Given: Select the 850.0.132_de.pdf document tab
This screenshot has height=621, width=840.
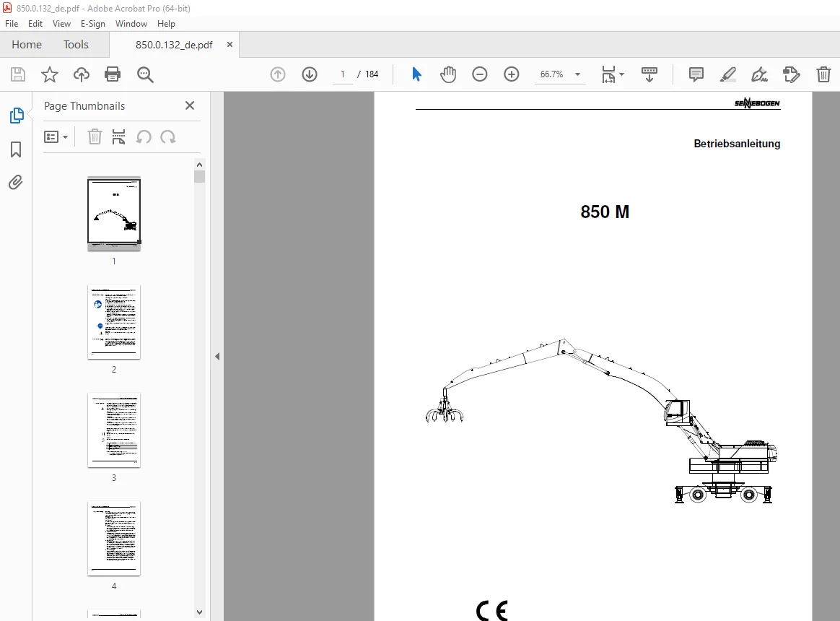Looking at the screenshot, I should 174,45.
